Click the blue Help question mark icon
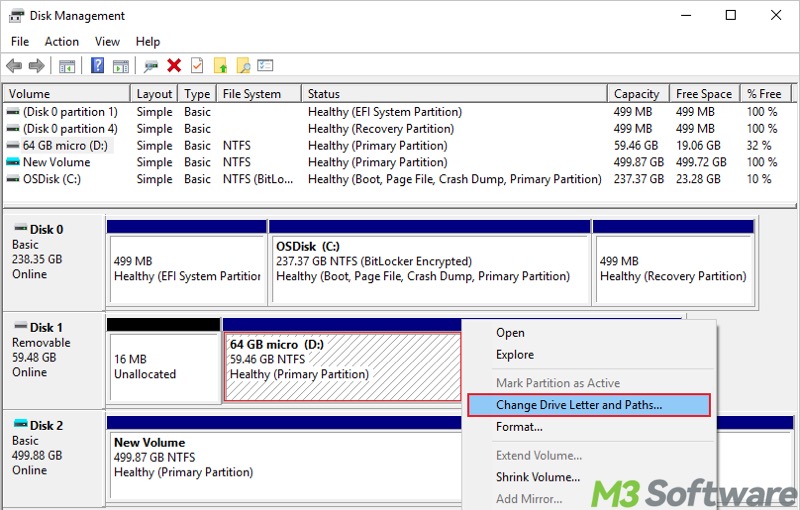 (x=97, y=65)
